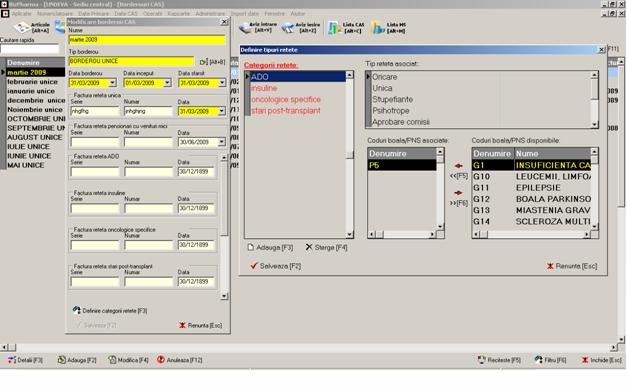Click the Modifica [F4] bottom bar icon

tap(112, 360)
